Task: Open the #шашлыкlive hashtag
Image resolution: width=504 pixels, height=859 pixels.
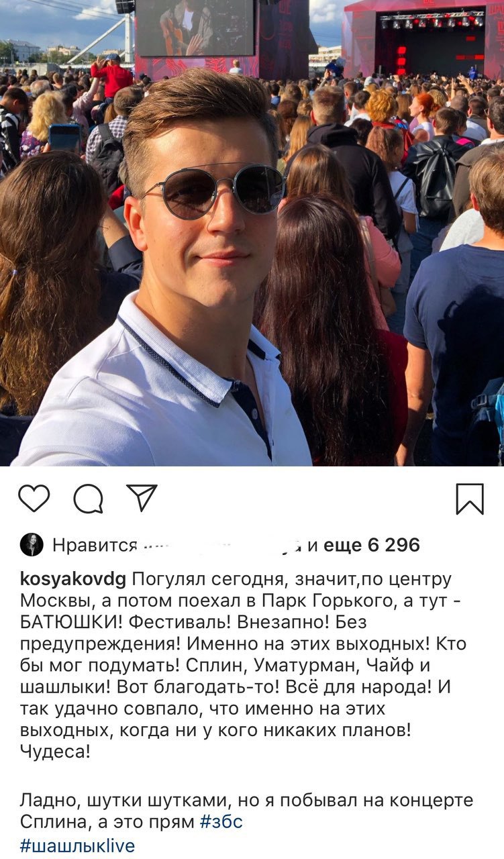Action: (x=77, y=846)
